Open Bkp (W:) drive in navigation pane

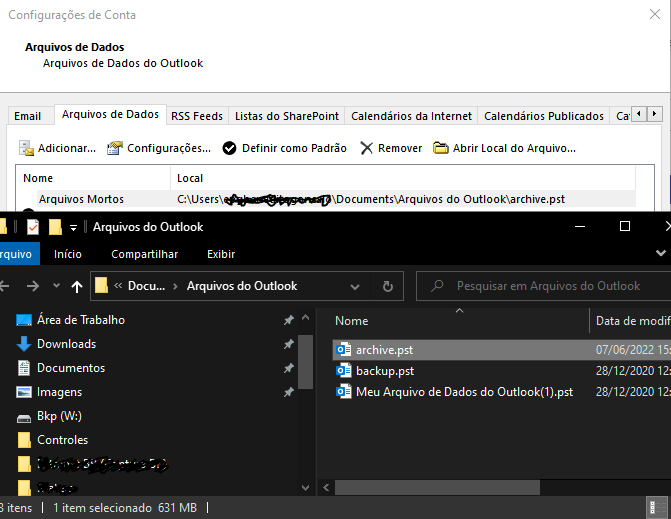pyautogui.click(x=59, y=416)
